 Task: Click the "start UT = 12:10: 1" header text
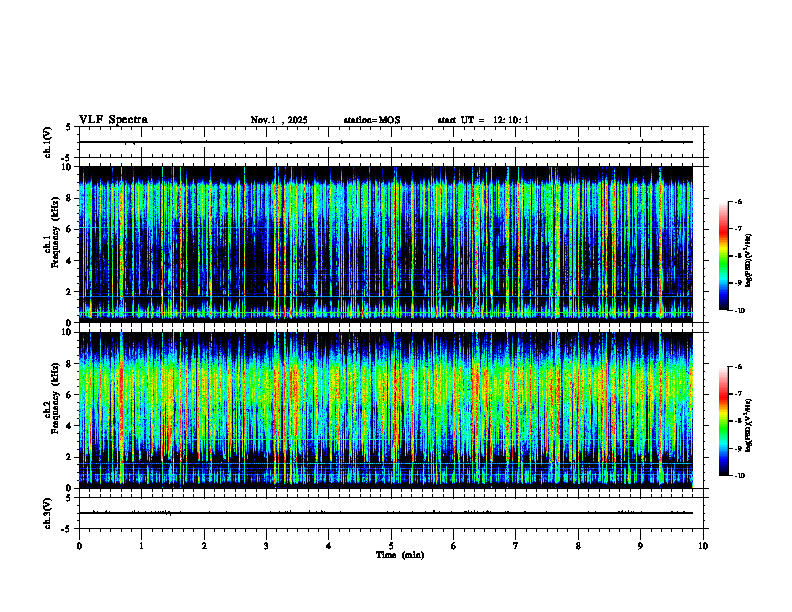coord(483,120)
